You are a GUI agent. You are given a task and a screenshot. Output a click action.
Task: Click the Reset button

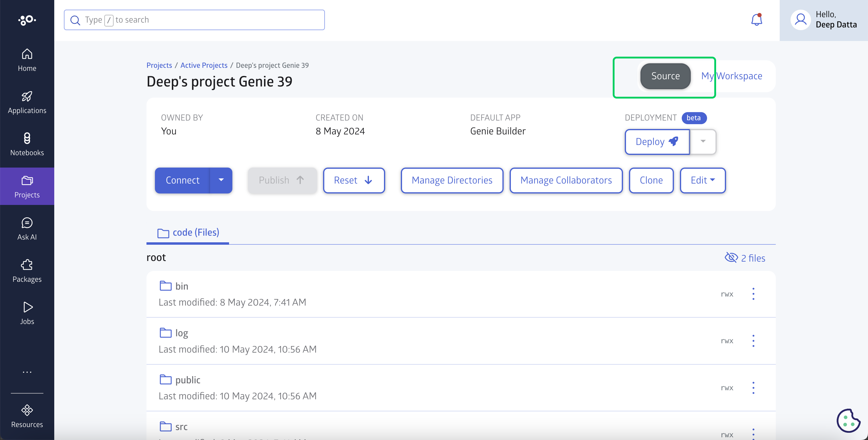point(354,180)
